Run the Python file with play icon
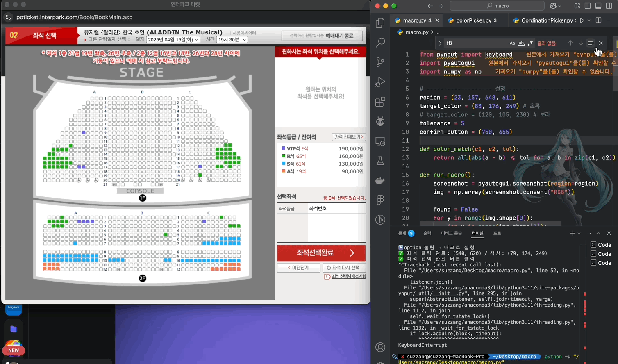618x364 pixels. (x=582, y=20)
